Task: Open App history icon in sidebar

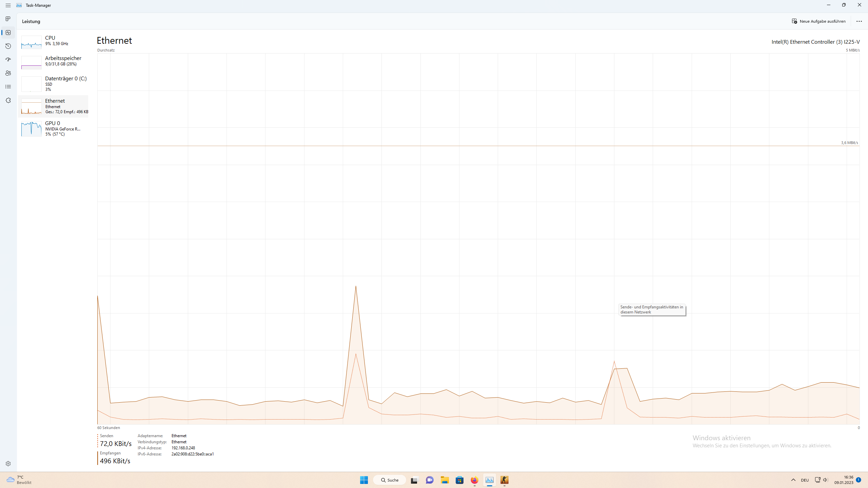Action: pos(8,46)
